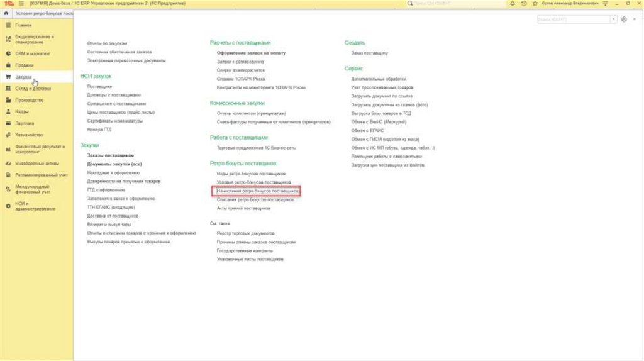
Task: Open favorites star icon in title bar
Action: 535,3
